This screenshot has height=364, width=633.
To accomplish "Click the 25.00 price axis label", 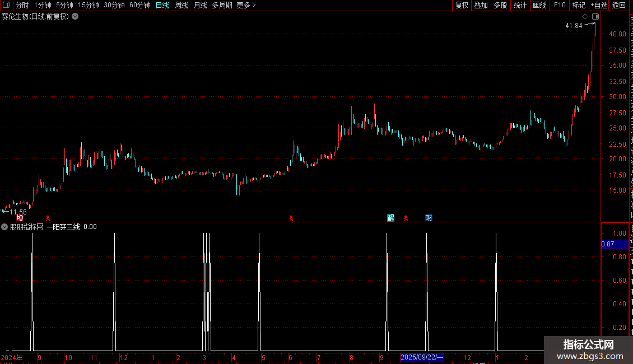I will (x=618, y=128).
